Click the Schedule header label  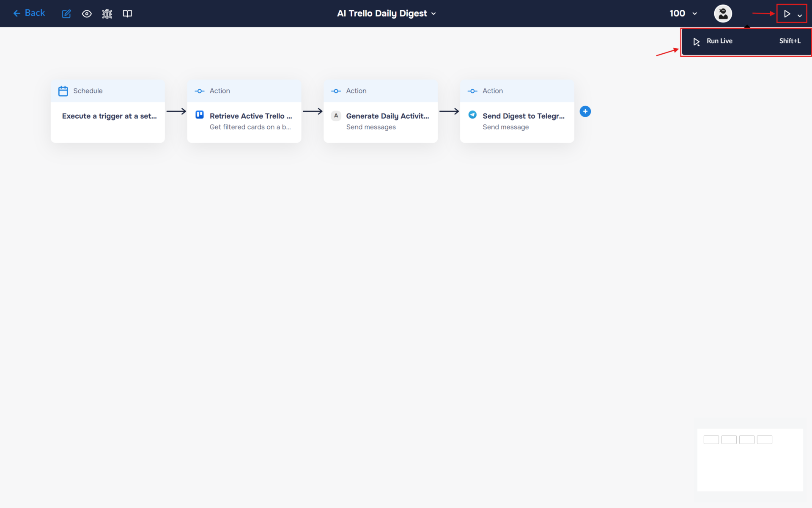pyautogui.click(x=88, y=91)
